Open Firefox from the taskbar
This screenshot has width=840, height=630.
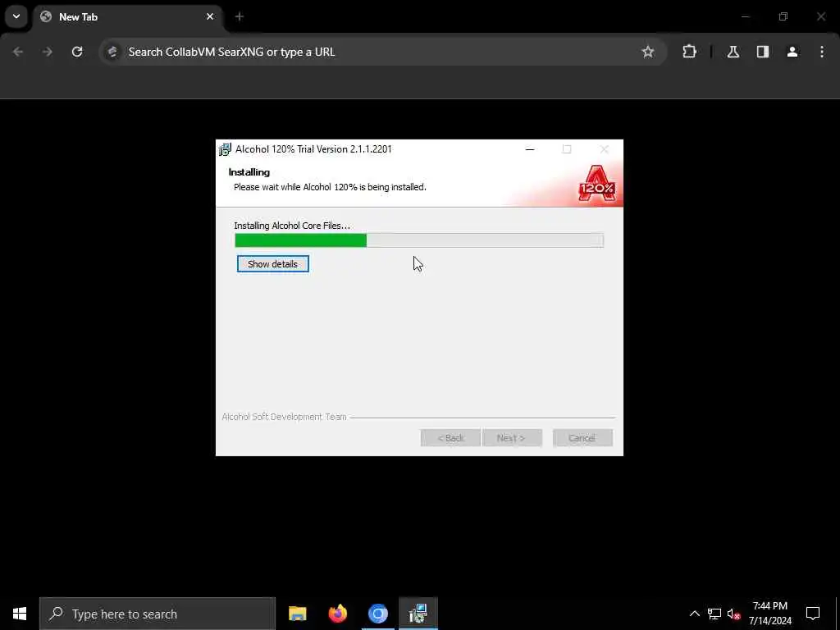pos(337,614)
